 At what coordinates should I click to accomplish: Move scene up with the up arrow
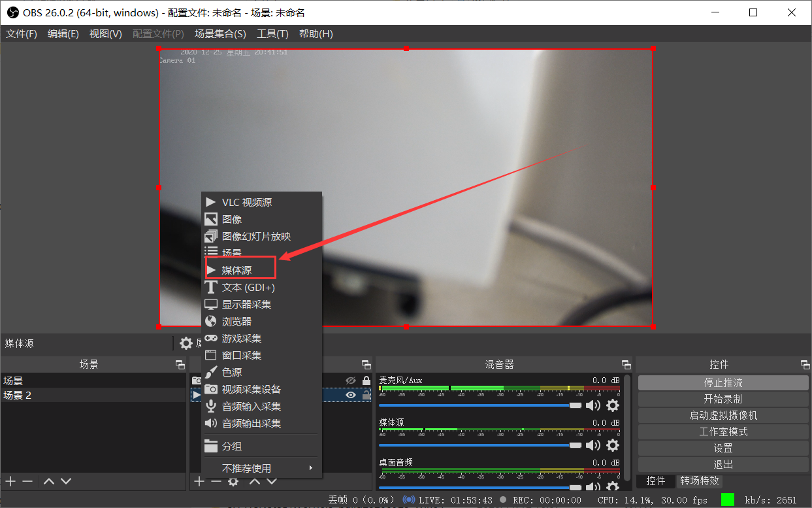point(49,481)
